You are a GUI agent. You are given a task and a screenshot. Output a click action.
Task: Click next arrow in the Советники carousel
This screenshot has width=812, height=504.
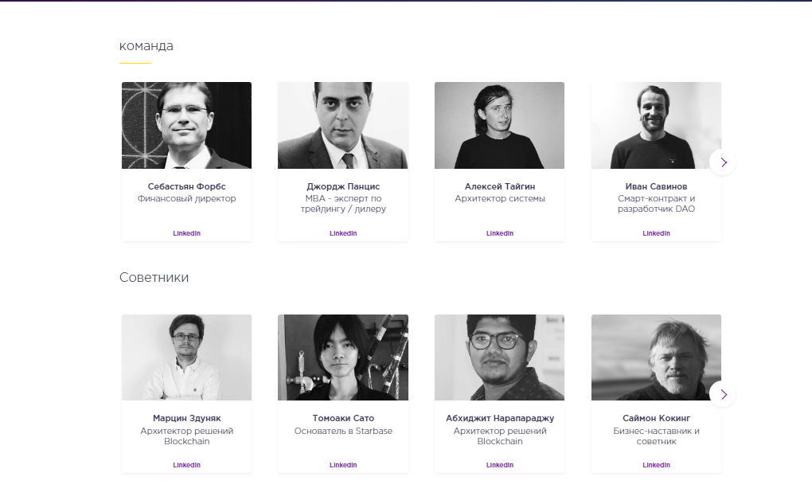pos(723,394)
